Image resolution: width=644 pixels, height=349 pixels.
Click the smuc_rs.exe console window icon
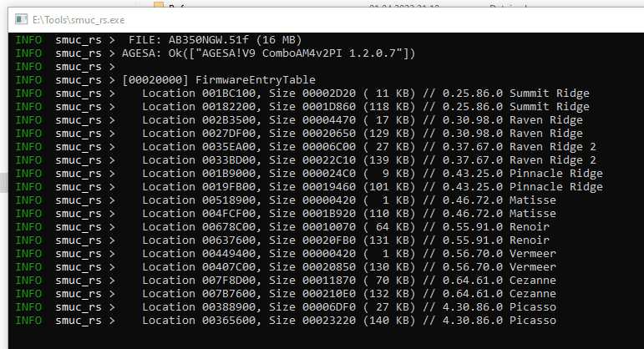pyautogui.click(x=22, y=20)
